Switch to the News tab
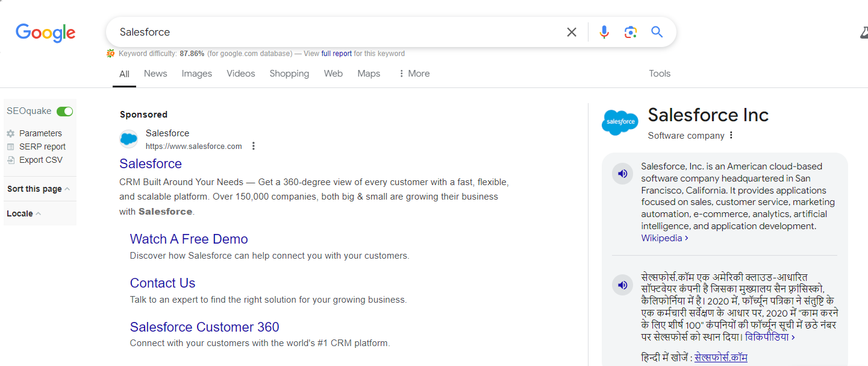868x366 pixels. click(x=155, y=74)
